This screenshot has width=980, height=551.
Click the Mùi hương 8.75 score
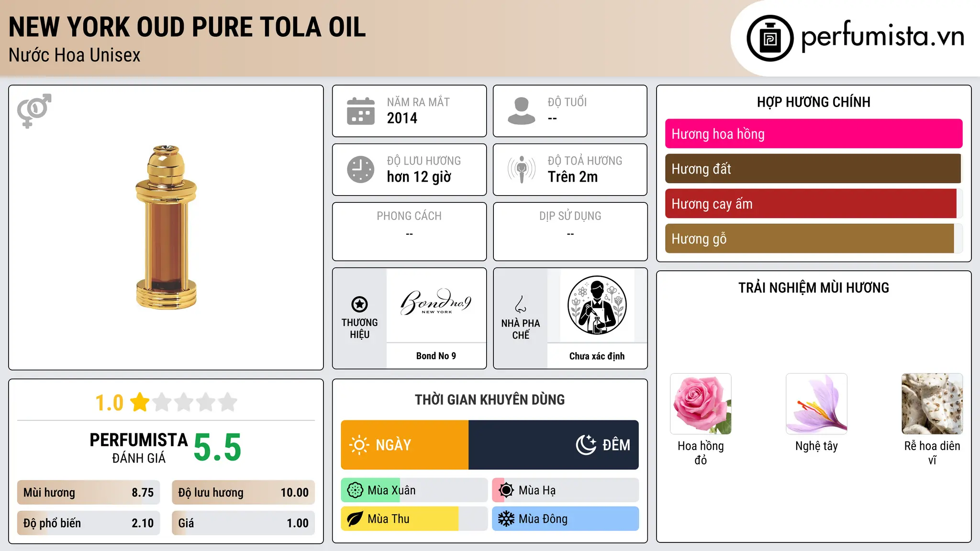(89, 493)
